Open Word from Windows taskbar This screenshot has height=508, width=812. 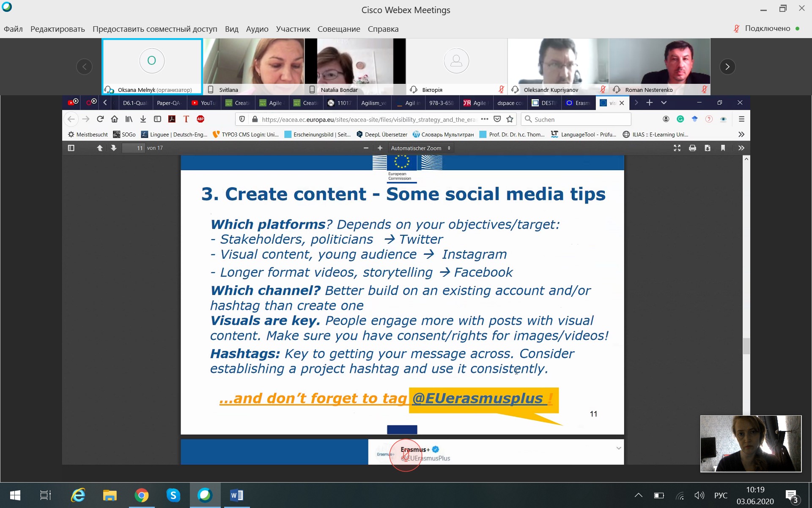236,495
